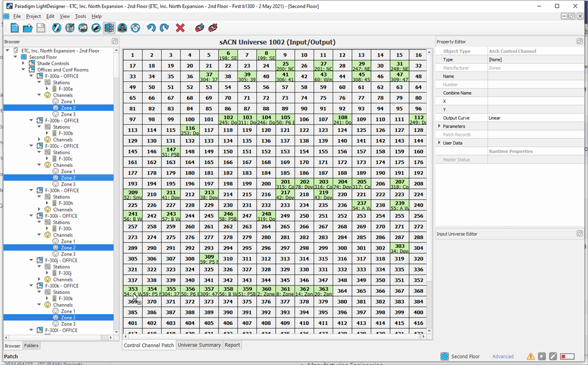The width and height of the screenshot is (588, 365).
Task: Toggle edit mode with the pencil status icon
Action: [553, 356]
